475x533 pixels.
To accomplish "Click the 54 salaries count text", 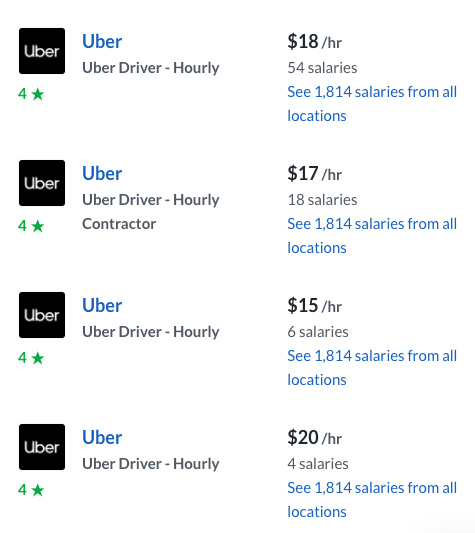I will 322,68.
